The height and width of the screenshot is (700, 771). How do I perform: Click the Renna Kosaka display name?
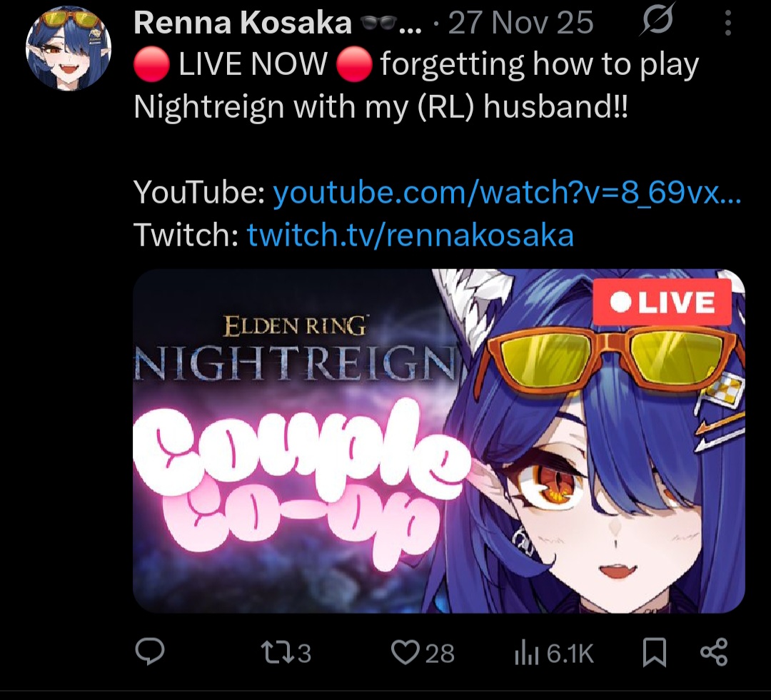(243, 23)
